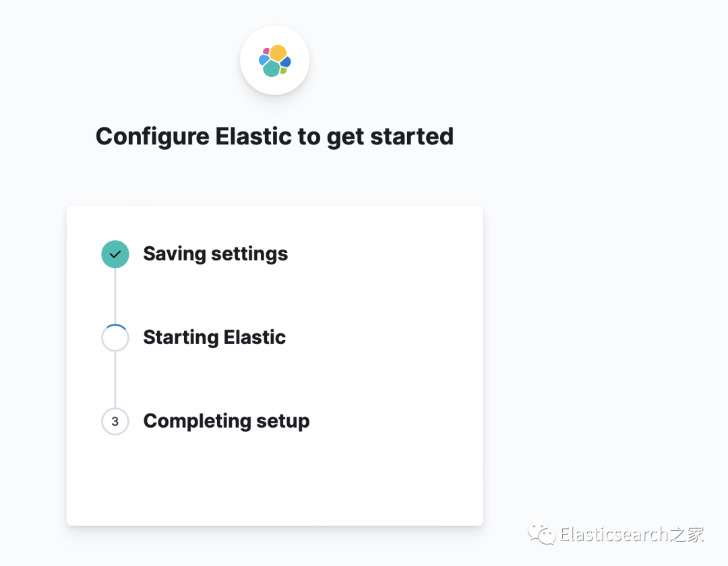Click the yellow segment of the Elastic logo

click(x=278, y=53)
